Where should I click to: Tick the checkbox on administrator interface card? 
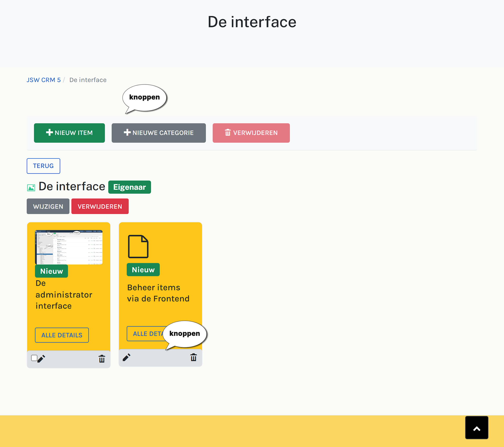point(34,358)
